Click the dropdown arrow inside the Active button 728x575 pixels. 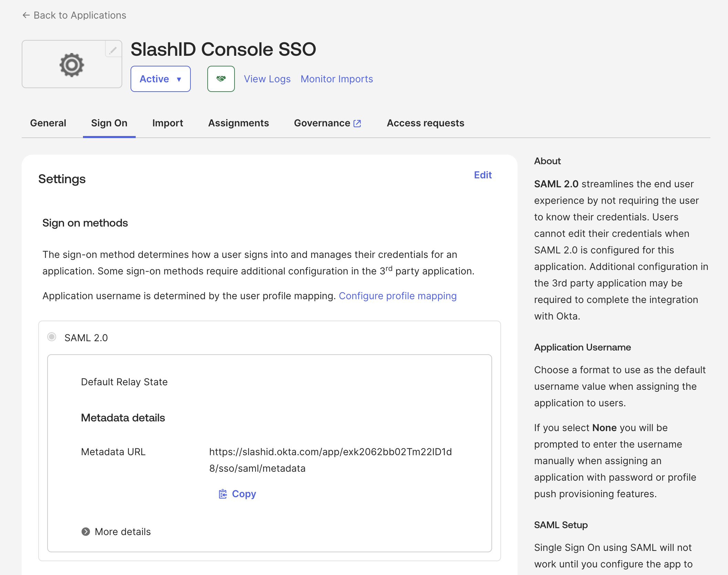179,79
